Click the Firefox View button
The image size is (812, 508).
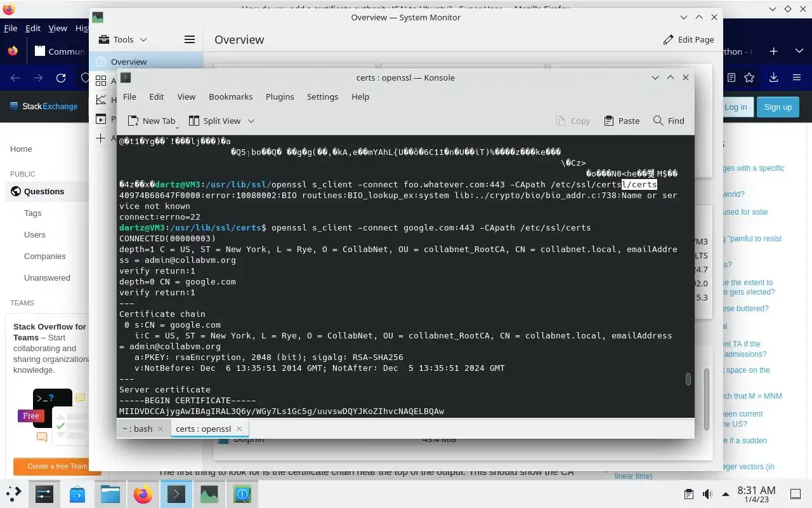[x=13, y=51]
